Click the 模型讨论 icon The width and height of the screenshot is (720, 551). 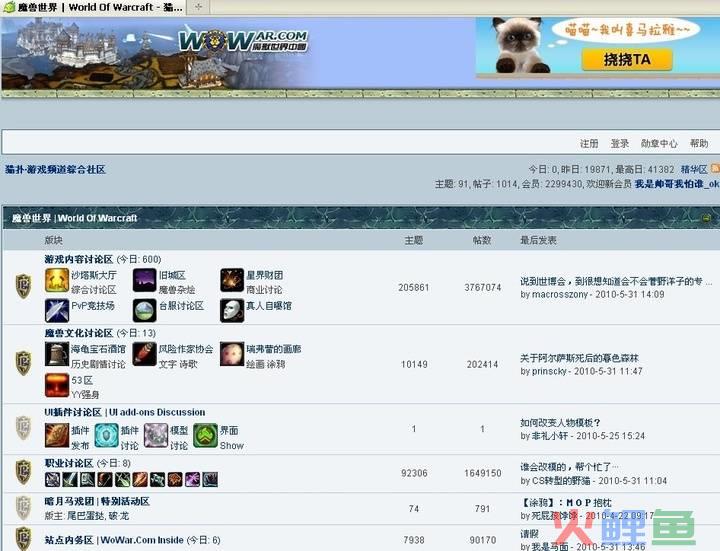click(156, 435)
